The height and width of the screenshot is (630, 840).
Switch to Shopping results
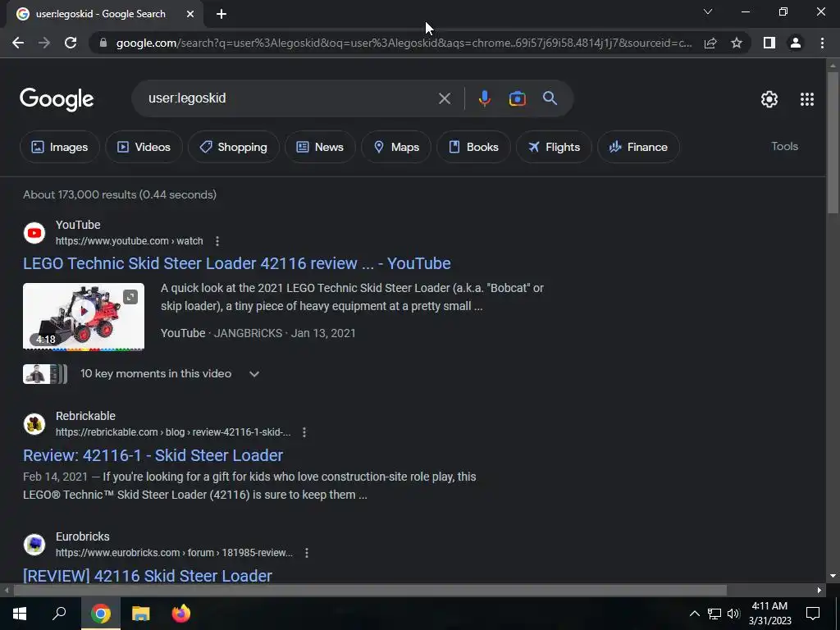(233, 147)
